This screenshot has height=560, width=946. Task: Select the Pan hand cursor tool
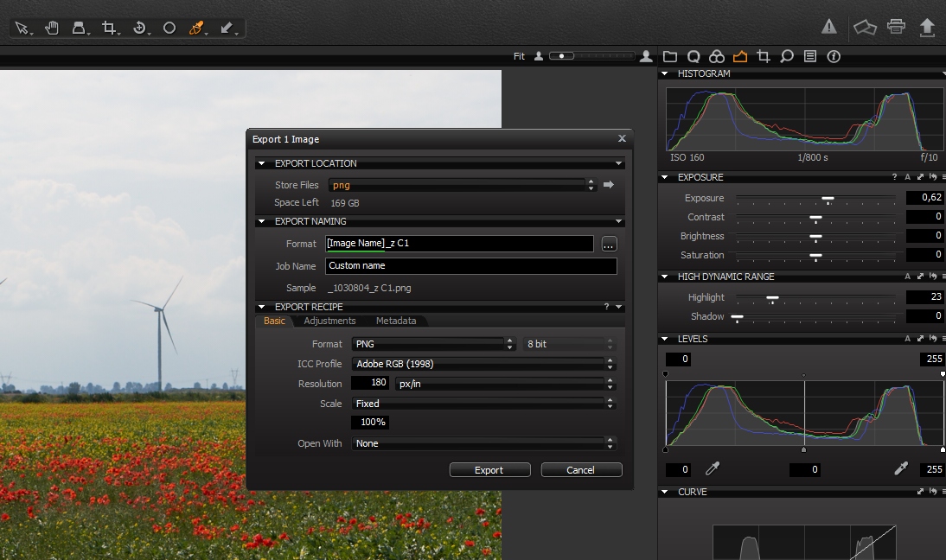(x=52, y=28)
